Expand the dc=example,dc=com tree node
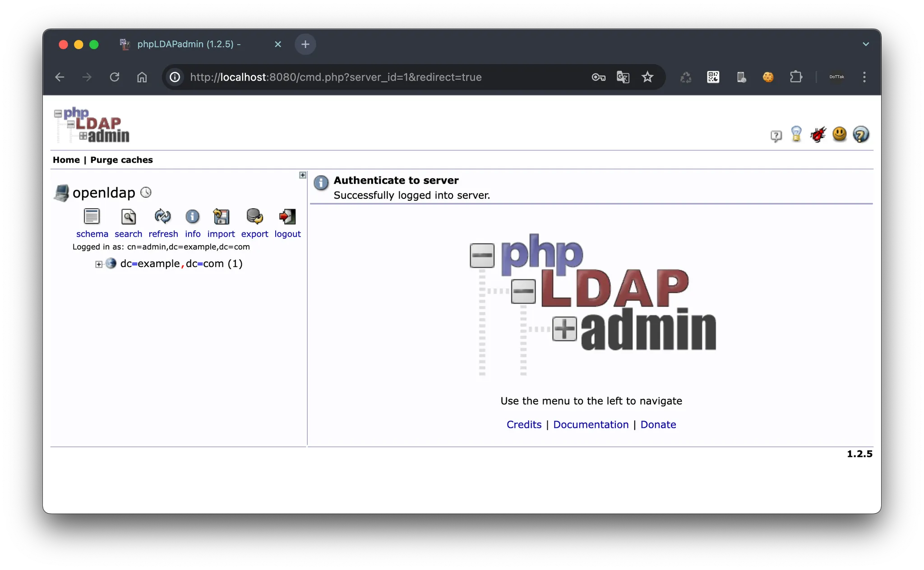The image size is (924, 570). (x=99, y=264)
